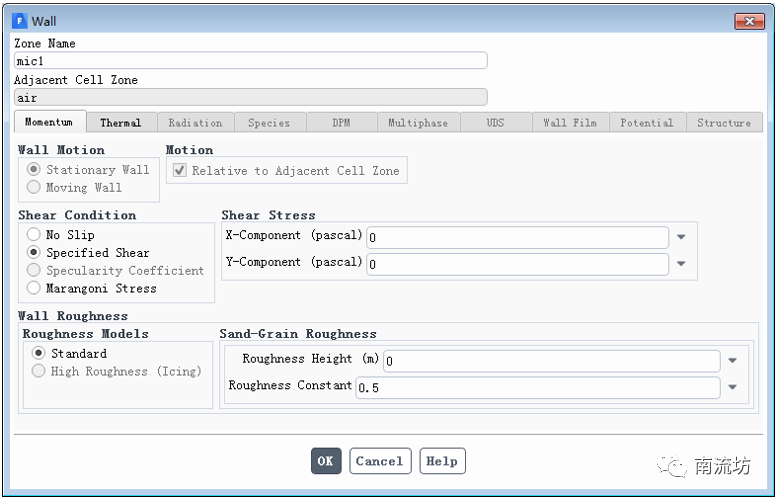Open Roughness Height dropdown arrow
775x499 pixels.
click(x=732, y=361)
